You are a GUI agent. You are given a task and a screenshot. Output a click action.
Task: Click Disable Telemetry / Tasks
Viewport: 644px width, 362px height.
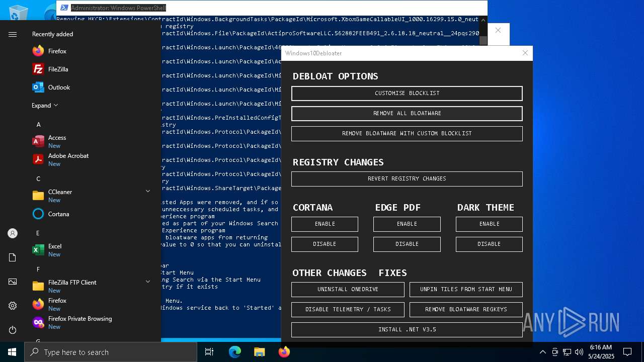coord(348,310)
